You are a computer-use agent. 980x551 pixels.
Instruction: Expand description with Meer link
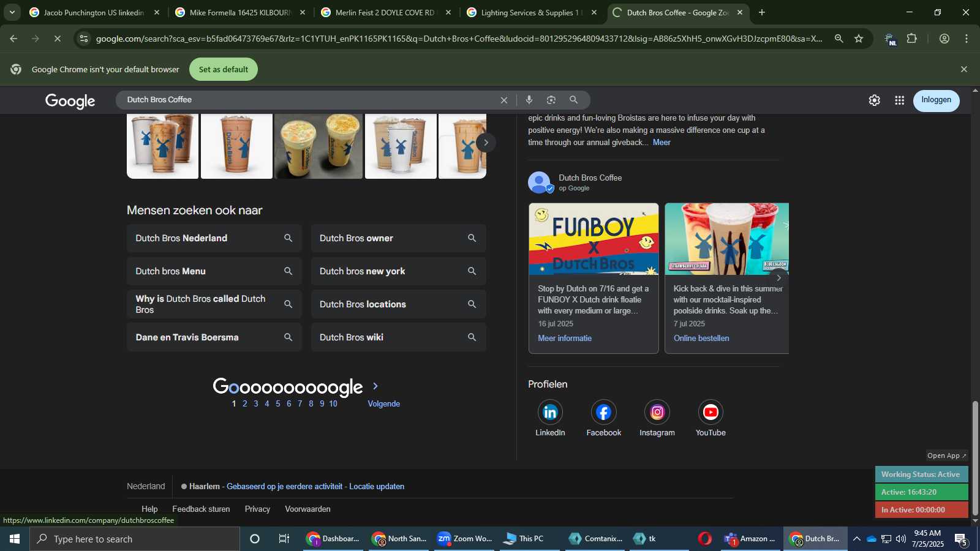(661, 143)
